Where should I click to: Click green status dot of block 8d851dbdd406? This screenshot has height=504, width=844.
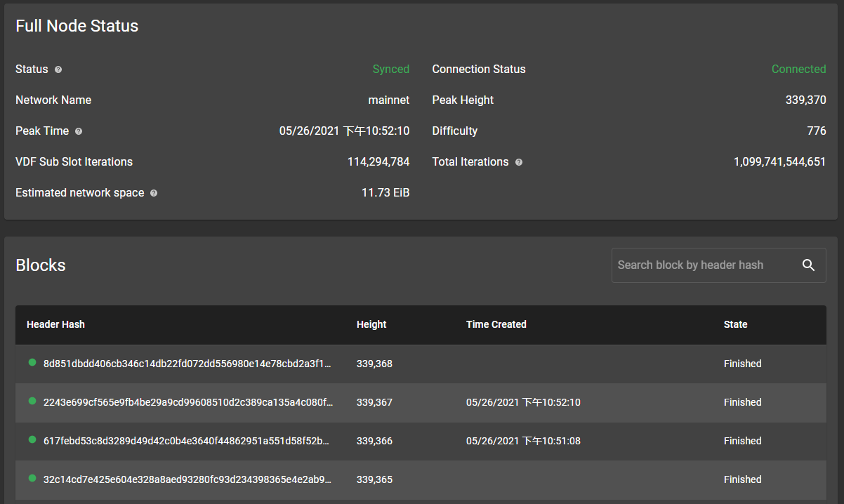[x=32, y=363]
